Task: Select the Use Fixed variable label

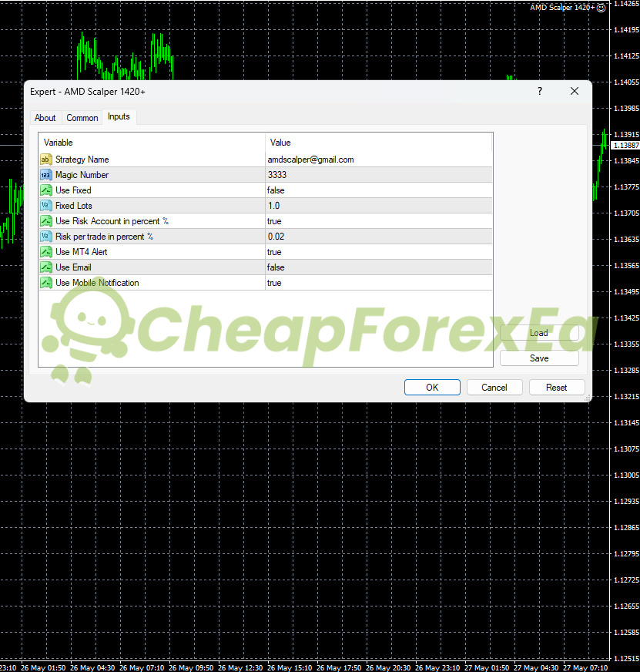Action: coord(73,190)
